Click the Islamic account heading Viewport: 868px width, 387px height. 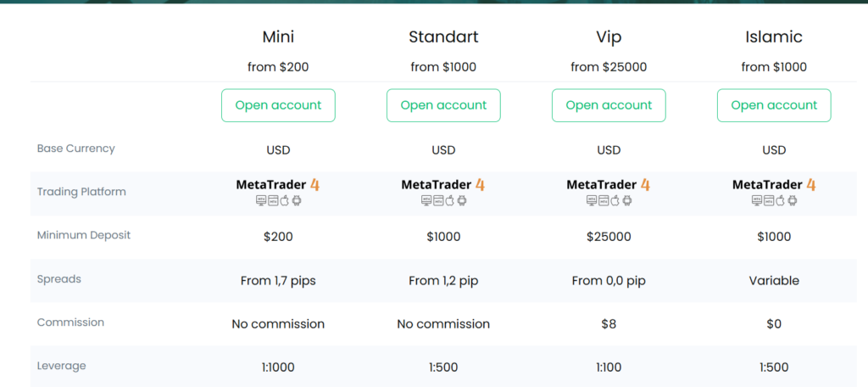coord(774,36)
